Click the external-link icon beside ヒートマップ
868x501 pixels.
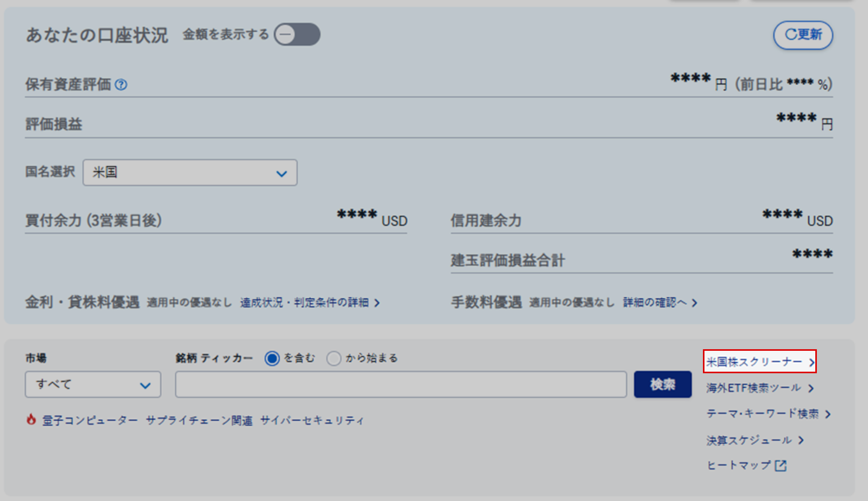(x=780, y=465)
